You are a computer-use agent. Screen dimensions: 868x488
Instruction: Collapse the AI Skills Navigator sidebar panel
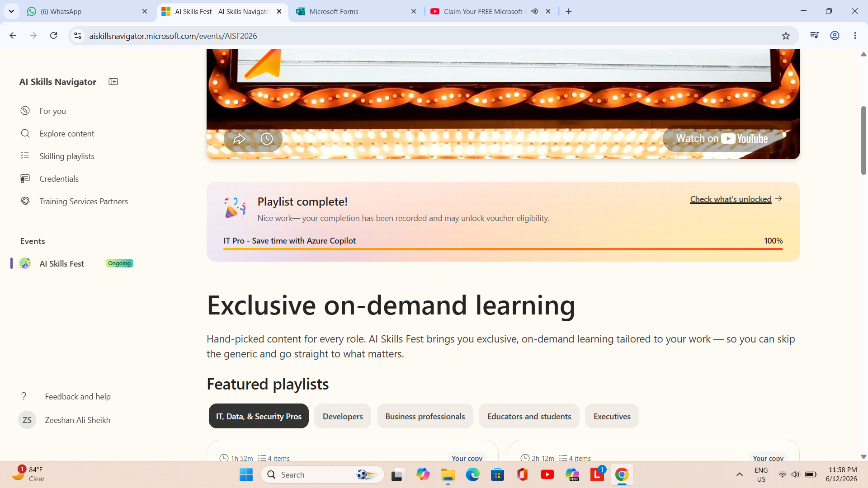113,82
